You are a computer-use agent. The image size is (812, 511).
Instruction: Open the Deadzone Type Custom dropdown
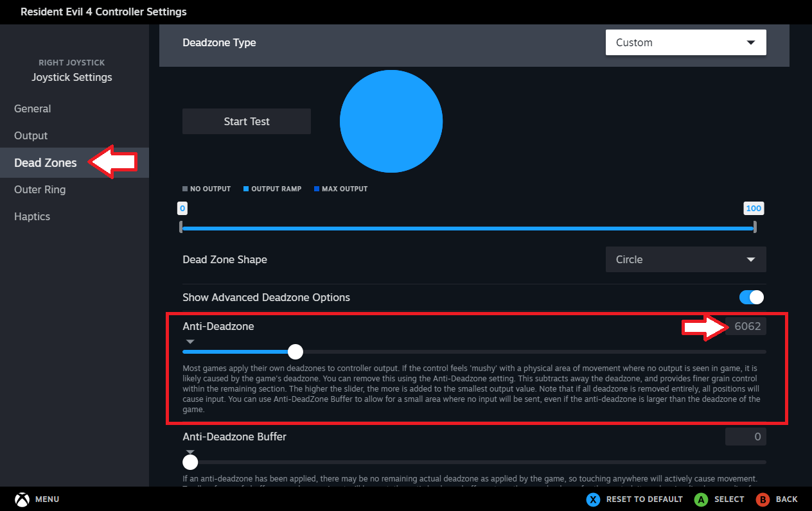point(685,42)
